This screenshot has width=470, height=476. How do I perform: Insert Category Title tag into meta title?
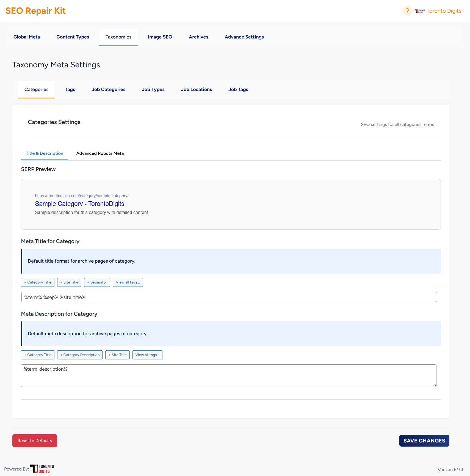tap(38, 282)
